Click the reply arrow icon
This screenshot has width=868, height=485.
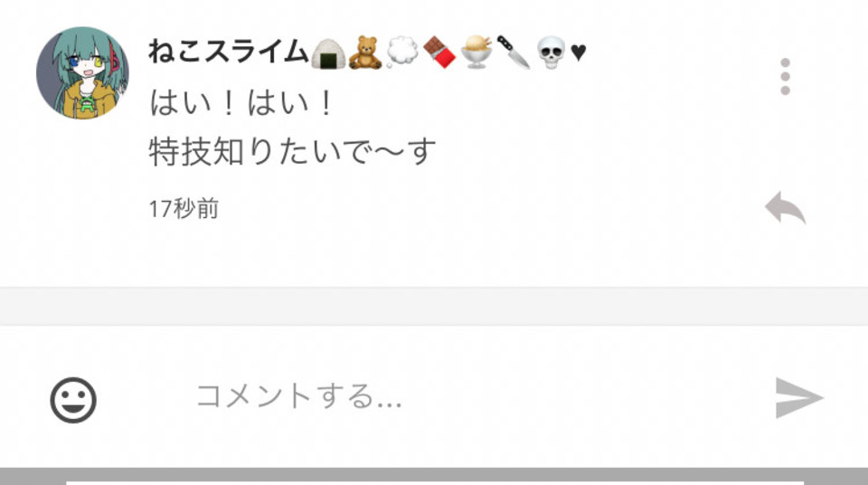click(x=785, y=208)
